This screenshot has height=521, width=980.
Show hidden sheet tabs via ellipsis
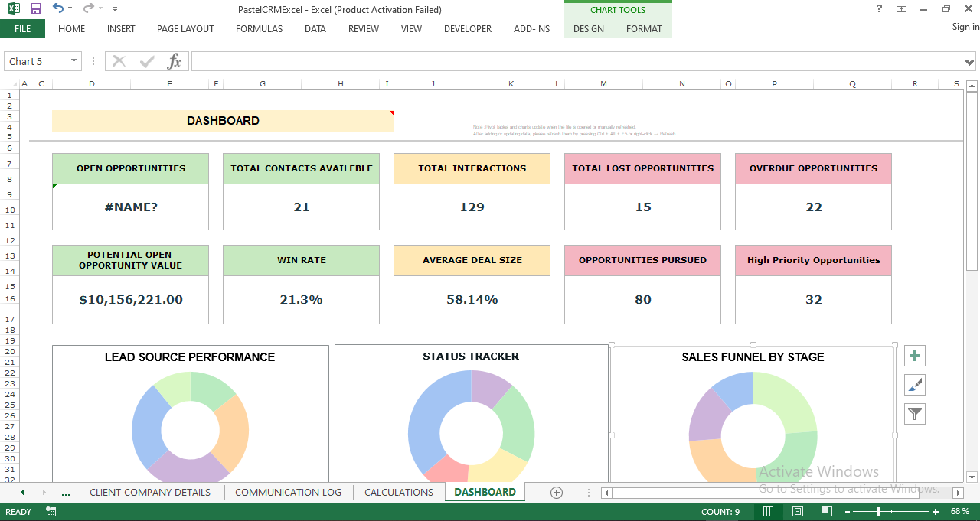[x=66, y=493]
